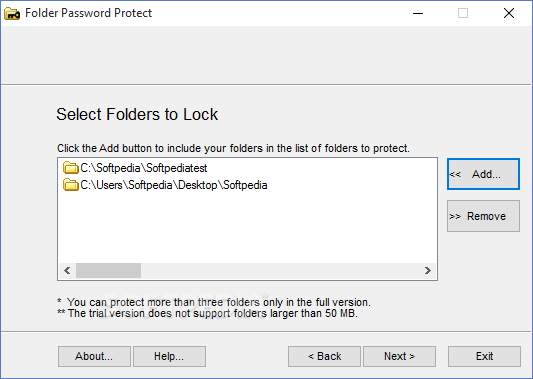Click the disabled maximize window button
Screen dimensions: 533x379
[463, 13]
